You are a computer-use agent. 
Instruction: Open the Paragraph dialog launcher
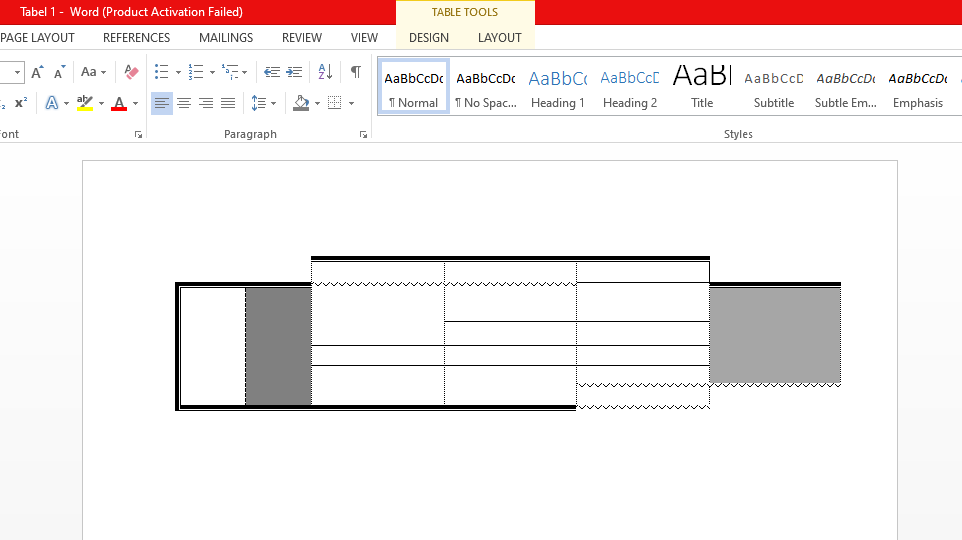click(363, 134)
